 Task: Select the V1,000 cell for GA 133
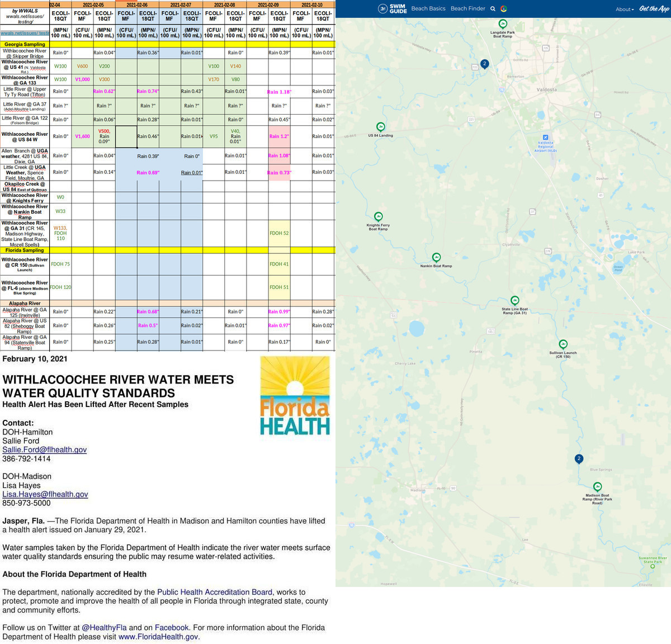coord(82,79)
